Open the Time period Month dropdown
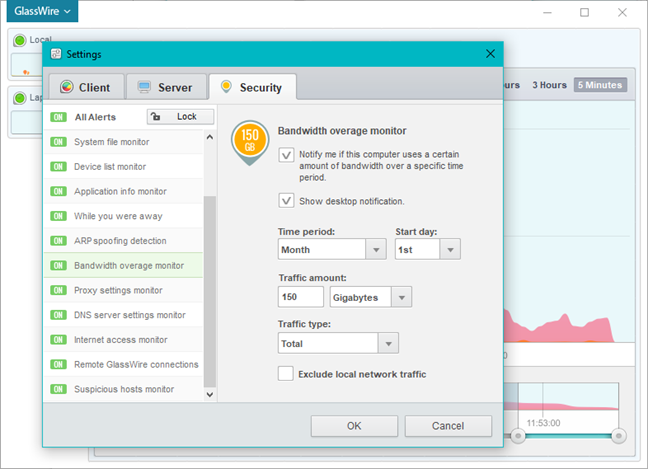The height and width of the screenshot is (469, 648). (332, 249)
